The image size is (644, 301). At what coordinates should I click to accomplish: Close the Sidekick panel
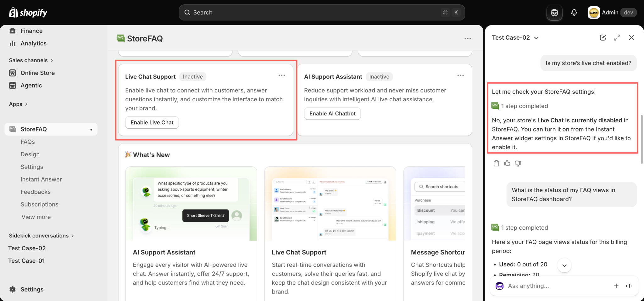[631, 38]
